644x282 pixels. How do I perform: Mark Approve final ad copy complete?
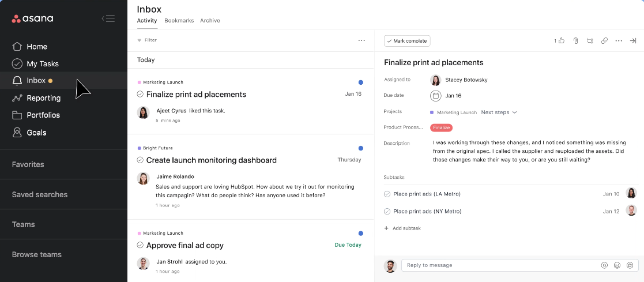[x=140, y=245]
